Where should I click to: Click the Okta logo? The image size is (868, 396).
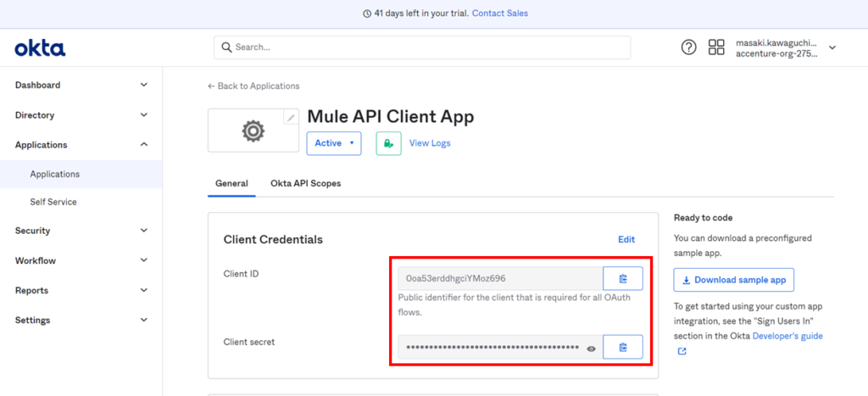(x=40, y=48)
